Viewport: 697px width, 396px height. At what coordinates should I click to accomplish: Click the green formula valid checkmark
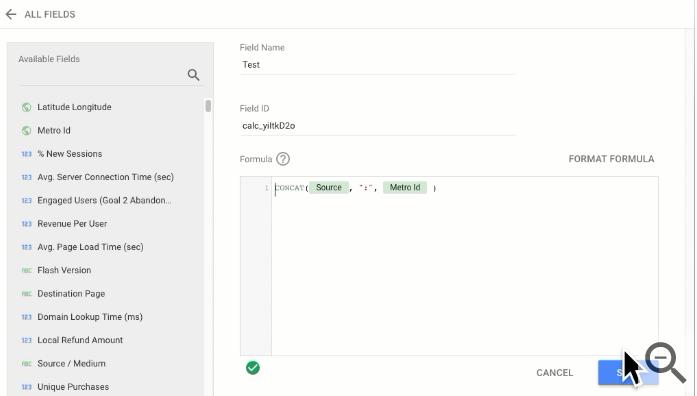(252, 368)
